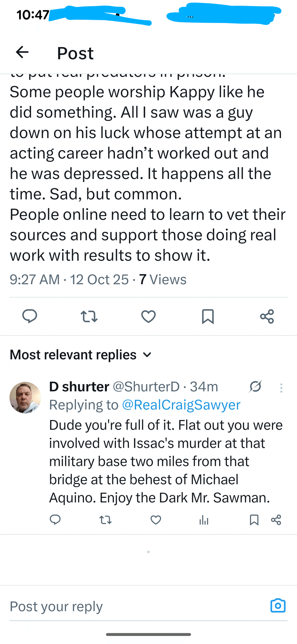The height and width of the screenshot is (644, 297).
Task: Open the D shurter display name
Action: point(79,387)
